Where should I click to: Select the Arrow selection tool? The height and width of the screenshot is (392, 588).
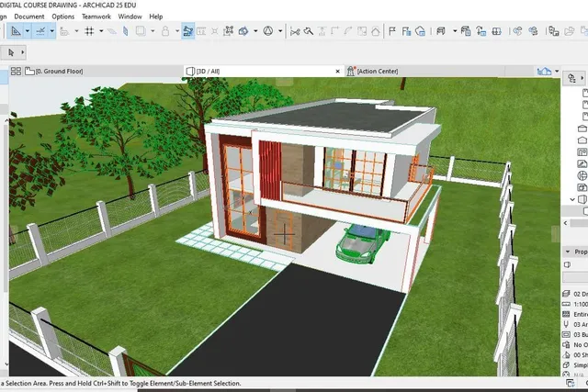coord(11,52)
